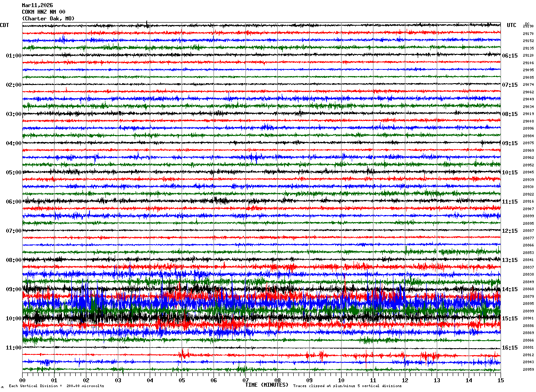Click the '06:15' UTC time label
536x392 pixels.
click(x=510, y=56)
